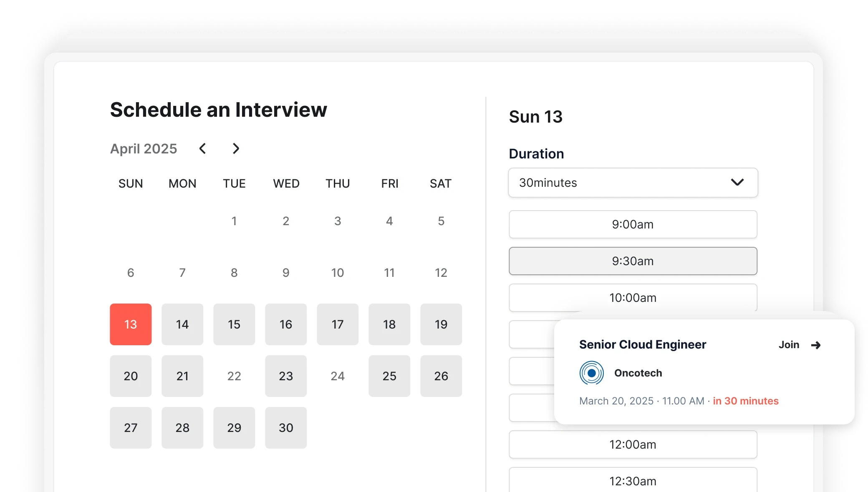Screen dimensions: 868x492
Task: Select April 19 on the calendar
Action: [441, 324]
